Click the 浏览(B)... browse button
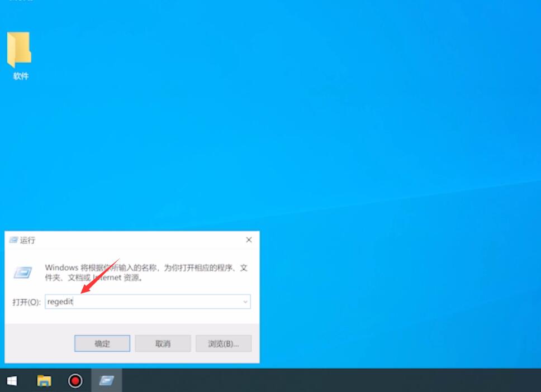 pyautogui.click(x=224, y=343)
